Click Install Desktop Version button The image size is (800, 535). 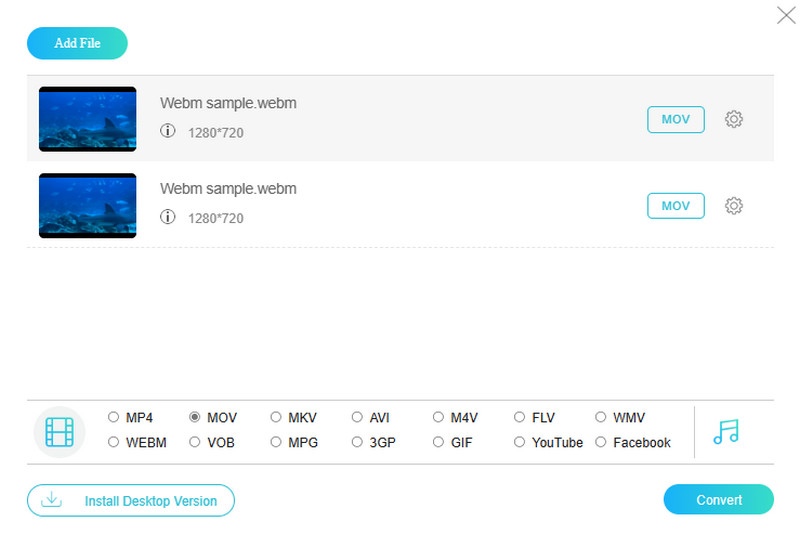coord(131,500)
